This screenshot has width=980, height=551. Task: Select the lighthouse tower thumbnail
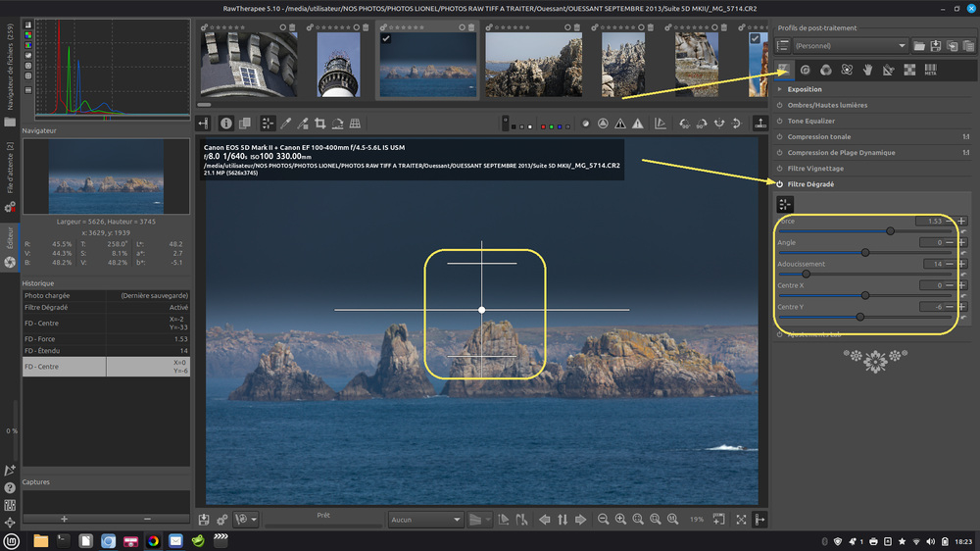(339, 65)
